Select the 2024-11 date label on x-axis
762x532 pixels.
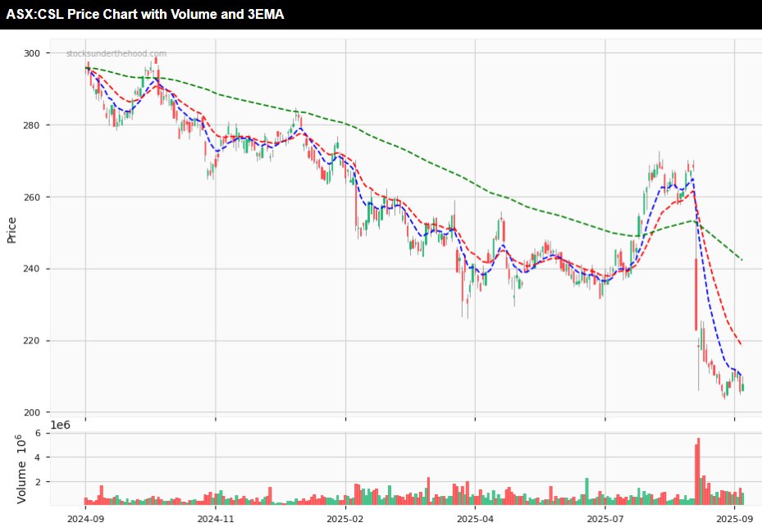tap(215, 518)
